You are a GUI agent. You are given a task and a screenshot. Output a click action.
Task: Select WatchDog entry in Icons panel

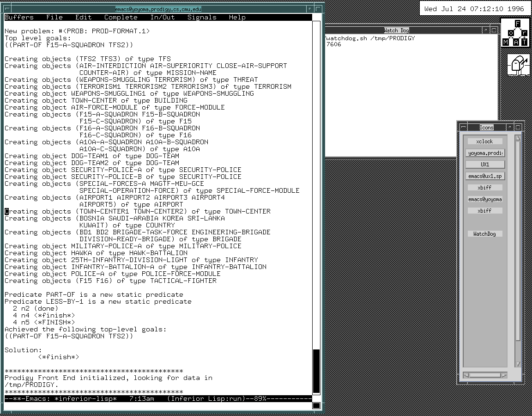coord(484,234)
